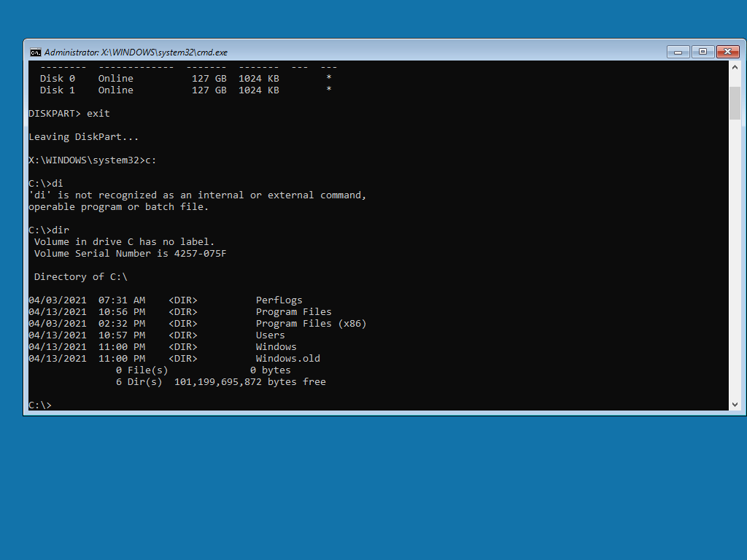The height and width of the screenshot is (560, 747).
Task: Click the scrollbar up arrow
Action: pyautogui.click(x=735, y=67)
